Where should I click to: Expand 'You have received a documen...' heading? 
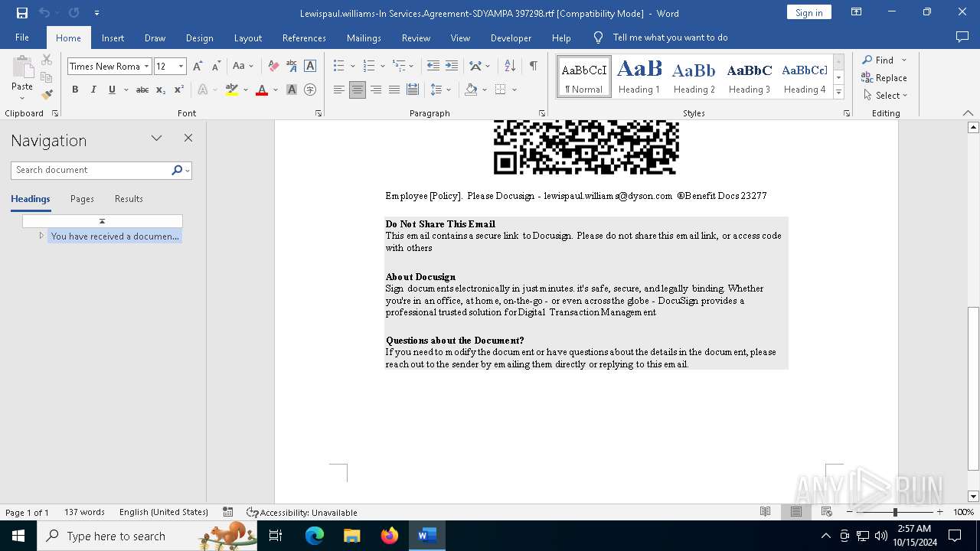[x=41, y=236]
